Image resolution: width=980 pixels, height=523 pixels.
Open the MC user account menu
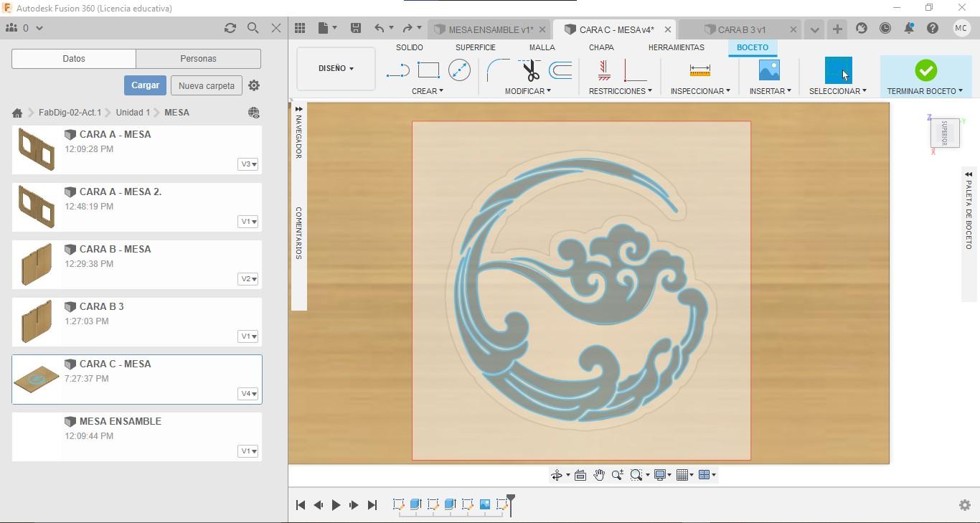961,28
